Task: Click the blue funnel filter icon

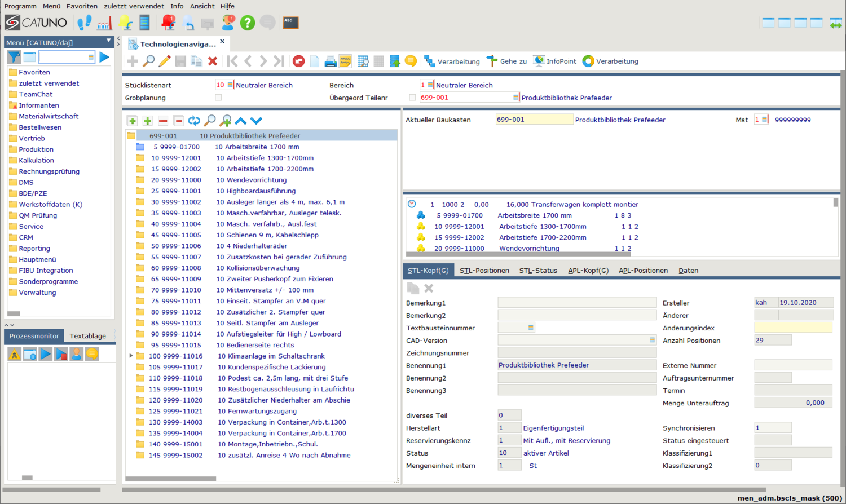Action: click(x=14, y=57)
